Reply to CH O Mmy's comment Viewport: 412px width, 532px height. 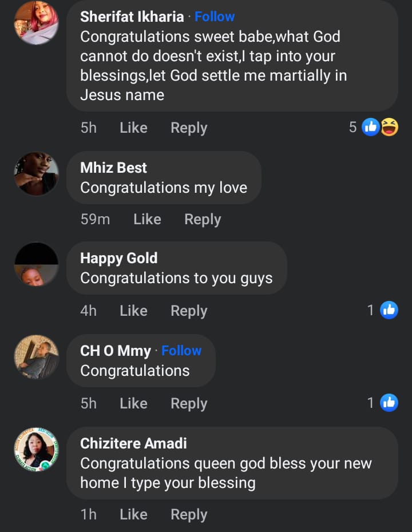189,403
